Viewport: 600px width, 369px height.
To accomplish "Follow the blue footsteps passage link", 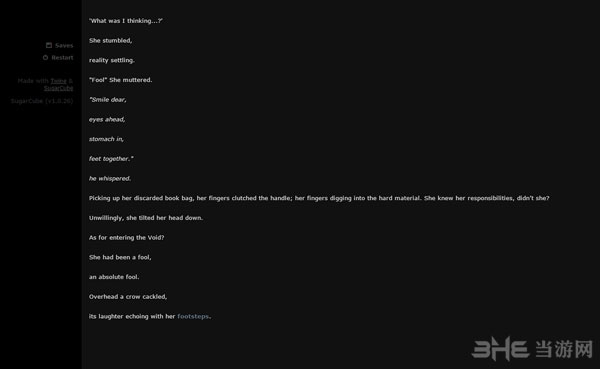I will click(x=193, y=316).
